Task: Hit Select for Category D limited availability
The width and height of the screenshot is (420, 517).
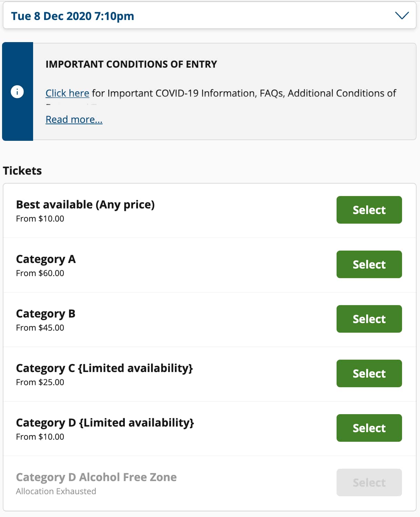Action: 369,428
